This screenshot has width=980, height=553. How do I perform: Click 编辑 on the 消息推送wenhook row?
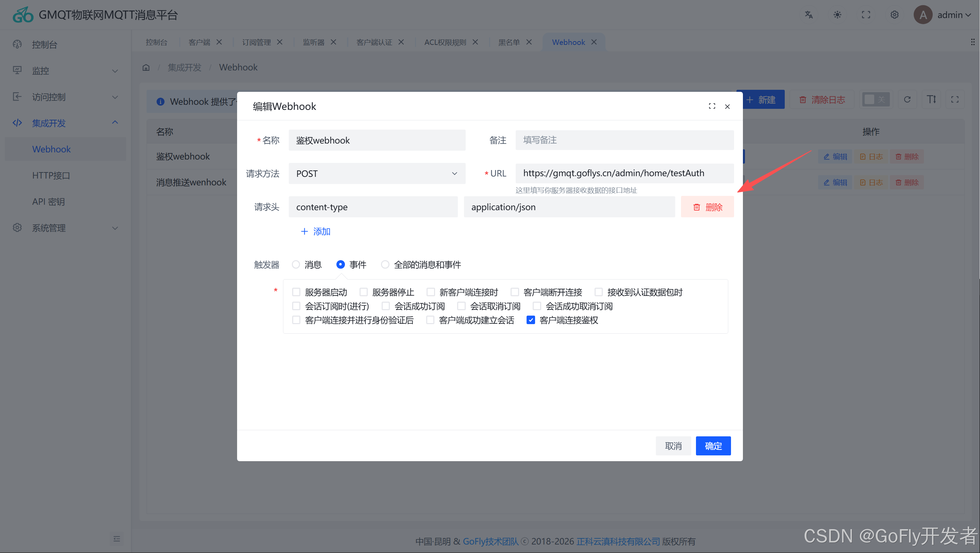tap(835, 183)
